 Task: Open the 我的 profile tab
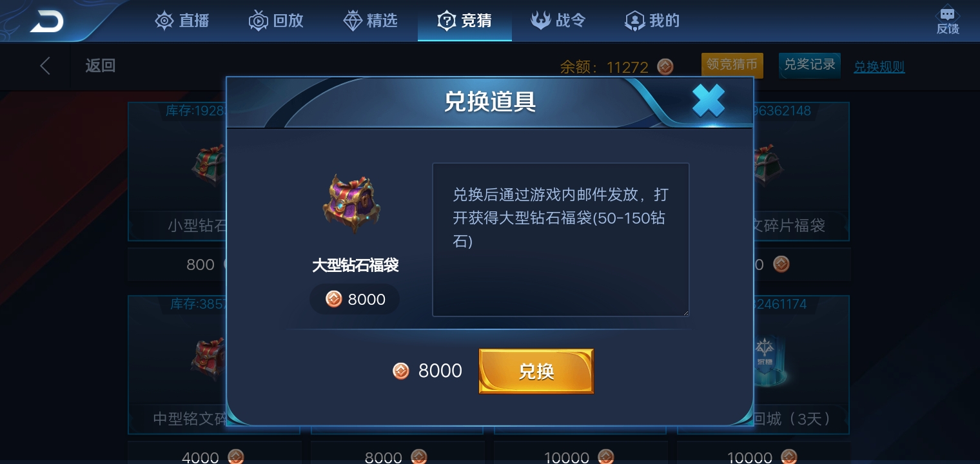coord(652,21)
